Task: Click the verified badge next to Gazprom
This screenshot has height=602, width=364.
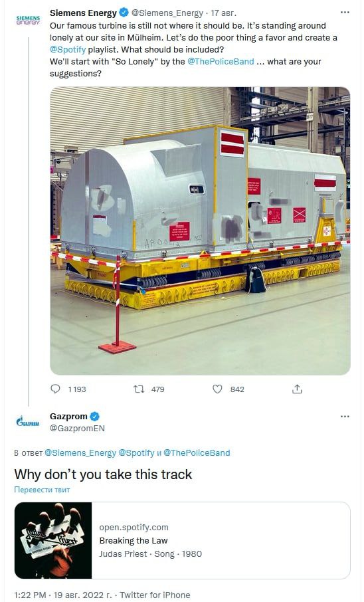Action: coord(94,416)
